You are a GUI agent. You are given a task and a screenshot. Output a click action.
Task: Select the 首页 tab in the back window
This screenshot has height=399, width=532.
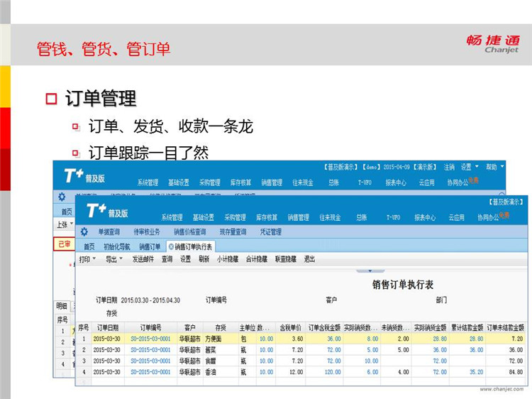[x=67, y=212]
